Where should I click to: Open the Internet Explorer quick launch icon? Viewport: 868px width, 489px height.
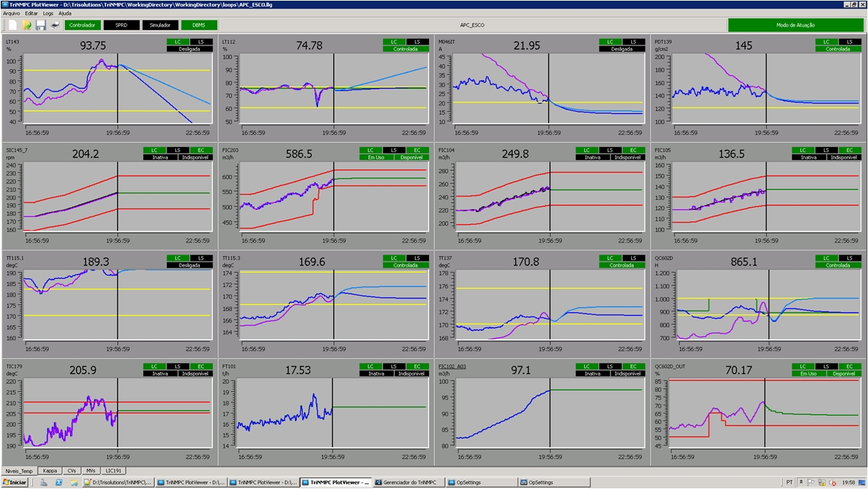tap(59, 482)
